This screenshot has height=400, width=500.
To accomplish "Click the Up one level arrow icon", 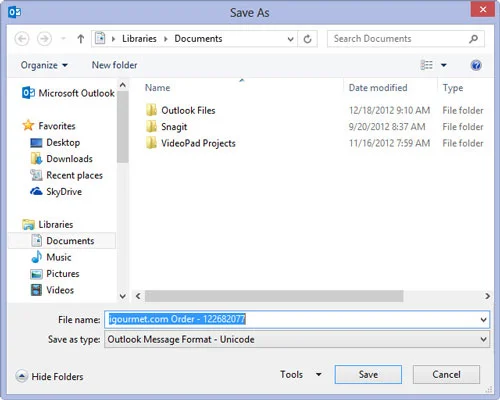I will pos(80,39).
